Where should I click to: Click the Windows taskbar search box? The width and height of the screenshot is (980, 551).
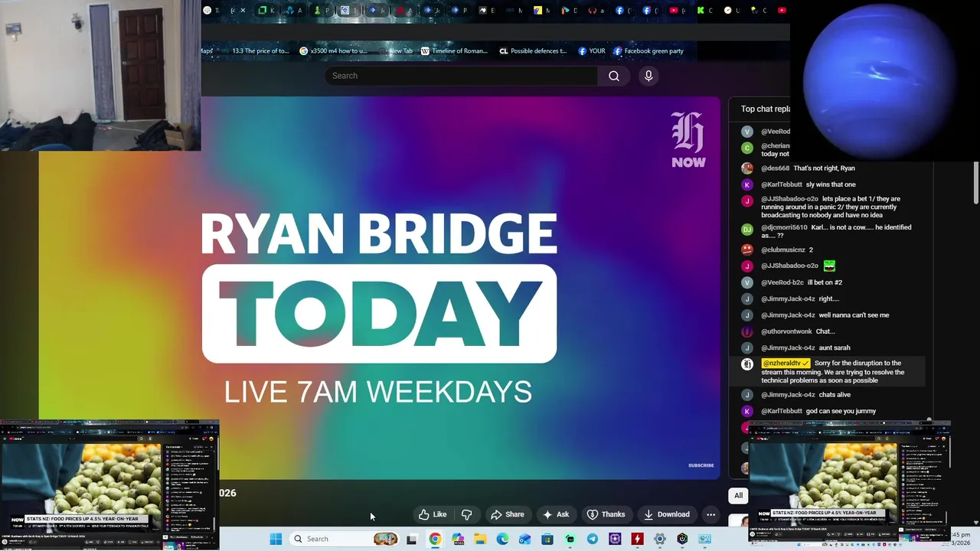(345, 539)
